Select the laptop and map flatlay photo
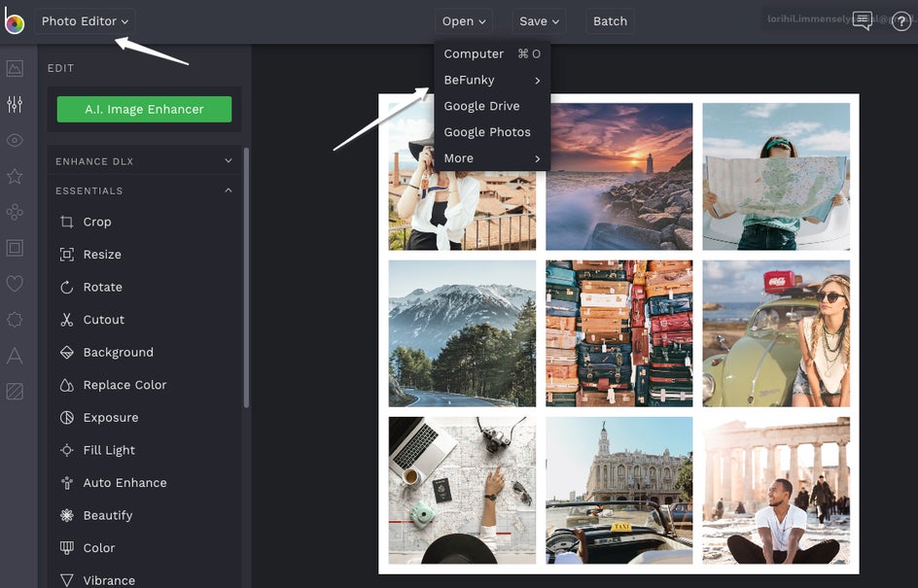This screenshot has height=588, width=918. [462, 490]
